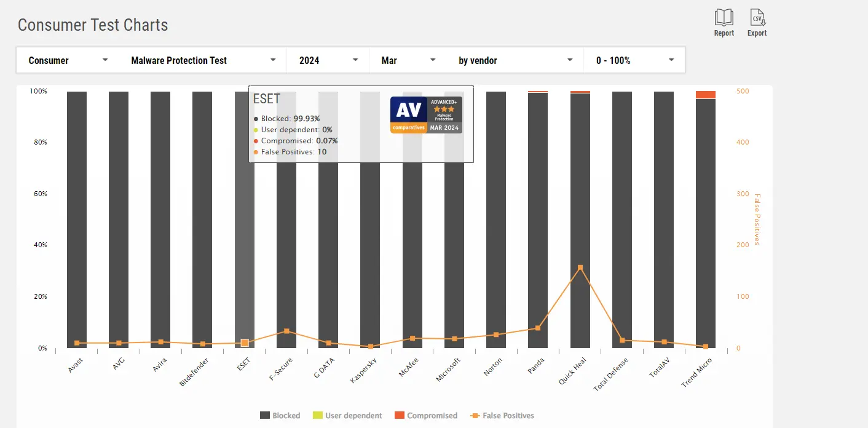868x428 pixels.
Task: Select the TotalAV bar in chart
Action: pos(664,220)
